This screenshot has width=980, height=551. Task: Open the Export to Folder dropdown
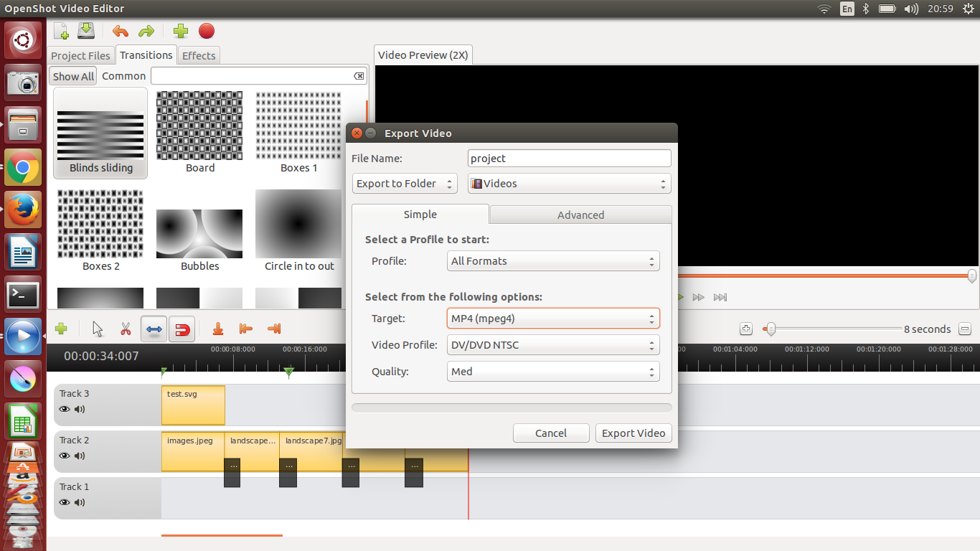pyautogui.click(x=405, y=184)
